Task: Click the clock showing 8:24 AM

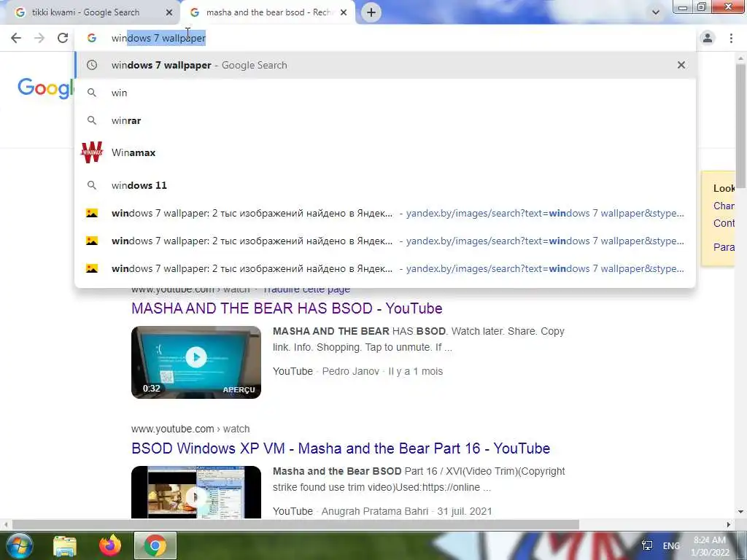Action: 710,546
